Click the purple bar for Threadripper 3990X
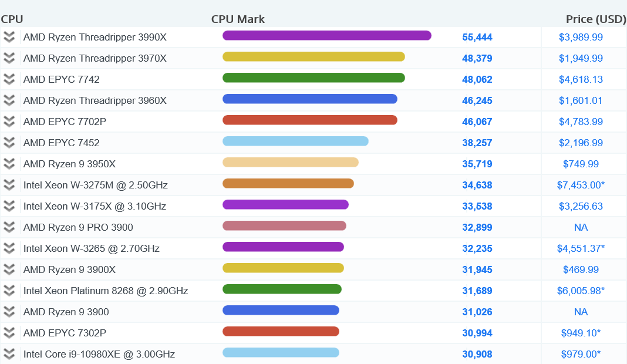Viewport: 627px width, 364px height. tap(326, 36)
